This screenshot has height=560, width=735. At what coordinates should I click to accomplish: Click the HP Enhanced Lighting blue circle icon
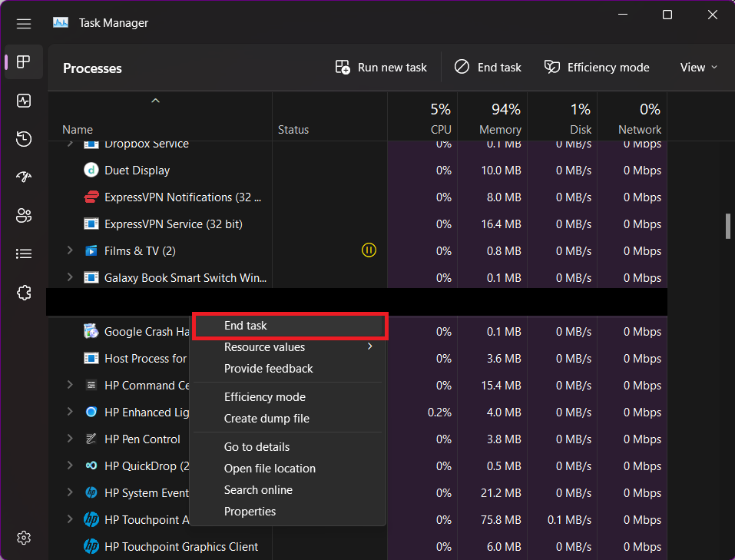pyautogui.click(x=91, y=412)
